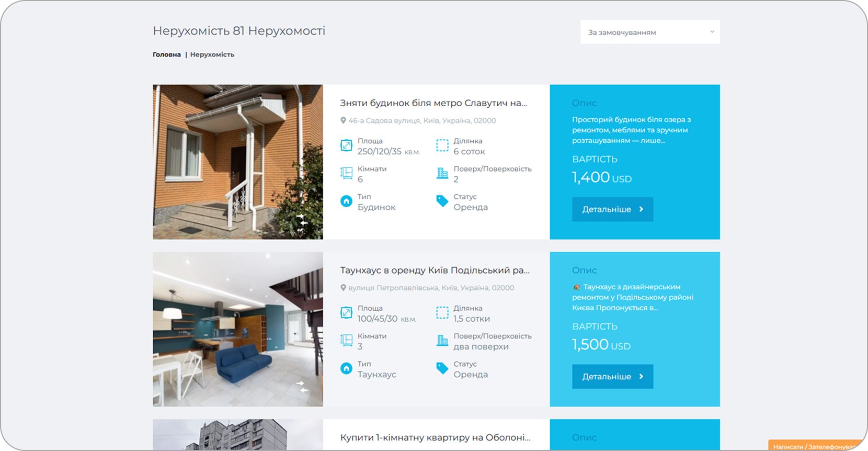Open Таунхаус в оренду Київ Подільський listing
The width and height of the screenshot is (868, 451).
435,270
